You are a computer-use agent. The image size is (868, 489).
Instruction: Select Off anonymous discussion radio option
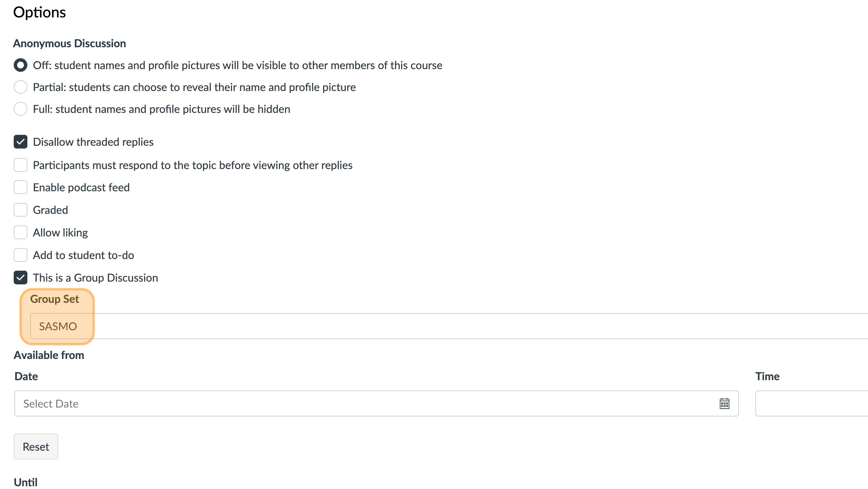click(x=21, y=65)
